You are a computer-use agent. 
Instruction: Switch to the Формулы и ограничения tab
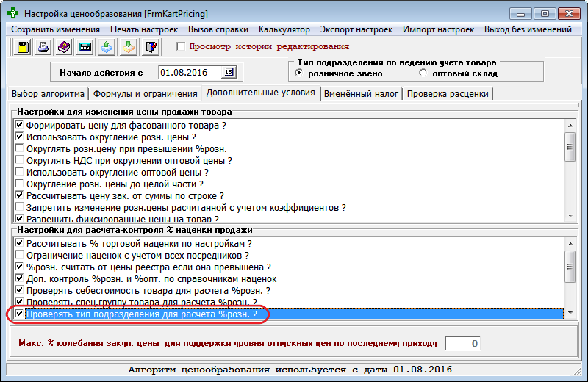(x=145, y=94)
